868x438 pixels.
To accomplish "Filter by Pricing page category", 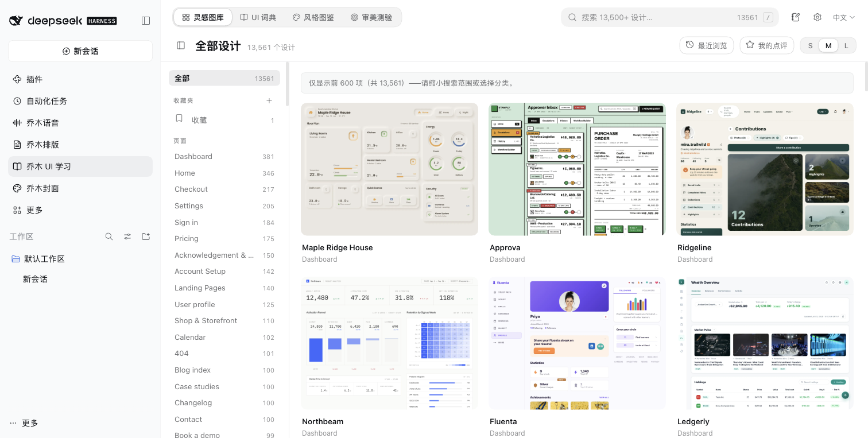I will 224,239.
